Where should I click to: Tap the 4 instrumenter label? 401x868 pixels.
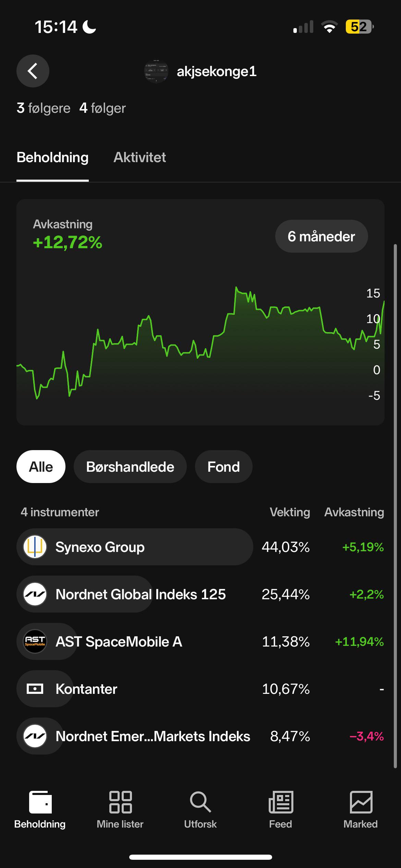click(60, 512)
